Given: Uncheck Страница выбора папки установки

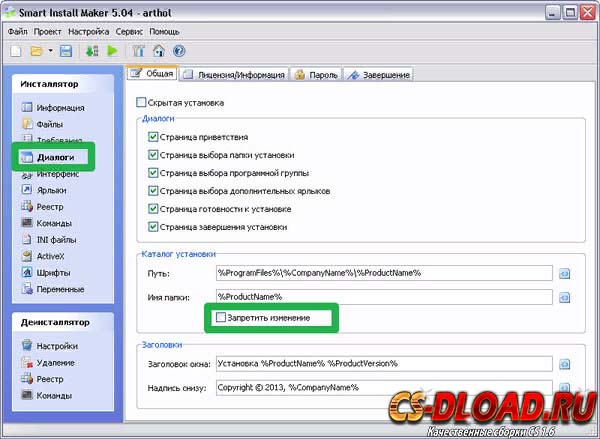Looking at the screenshot, I should pos(153,155).
